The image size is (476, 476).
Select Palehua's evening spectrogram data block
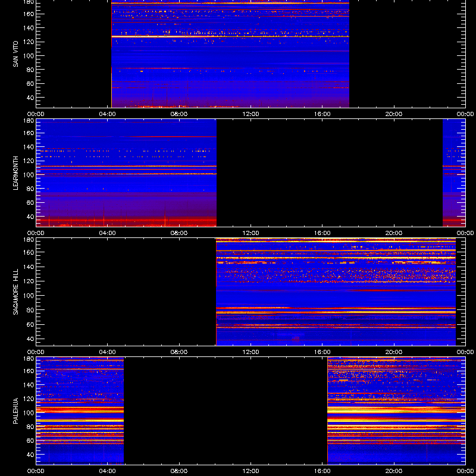click(x=396, y=411)
